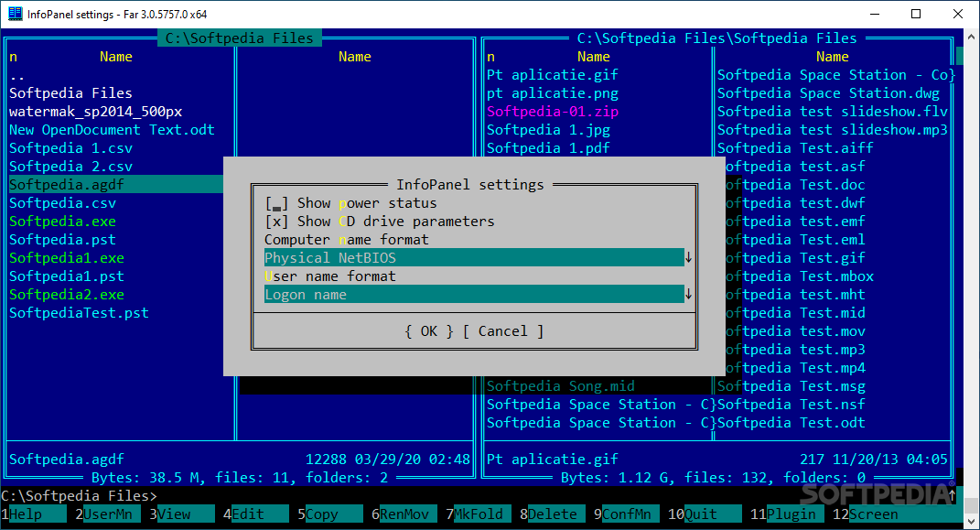Maximize the Far window
The image size is (980, 530).
tap(916, 14)
